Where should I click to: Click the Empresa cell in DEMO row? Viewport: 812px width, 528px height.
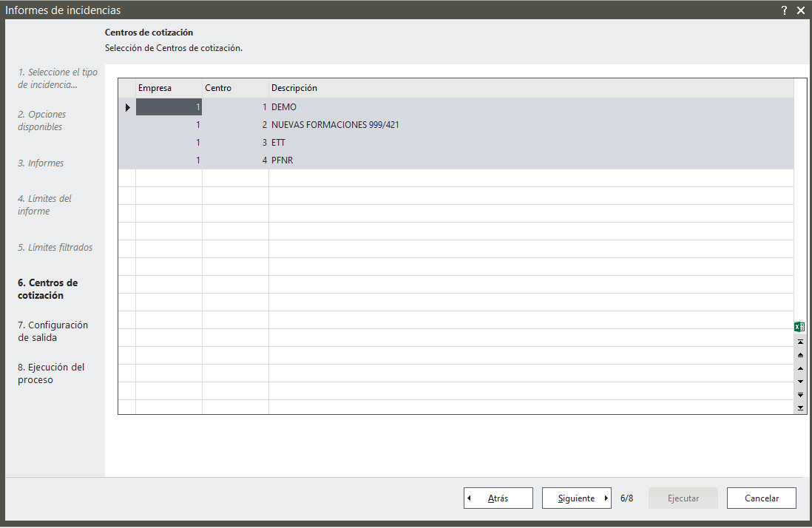pos(169,107)
